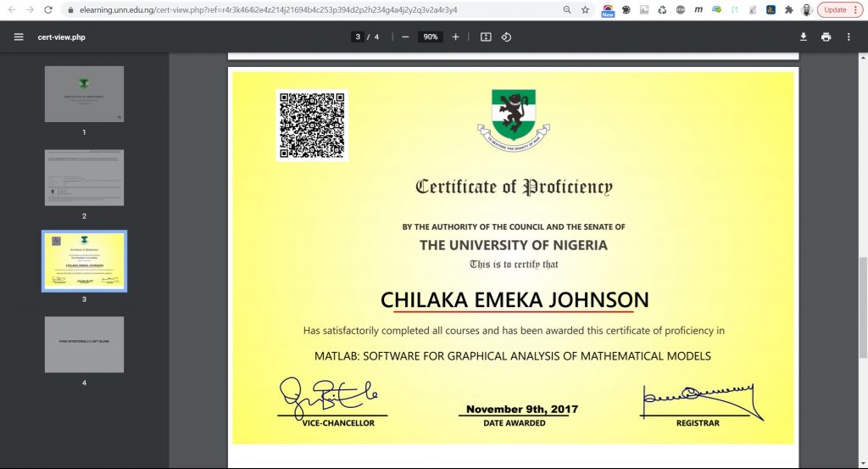Open the rainbow extension marked New
The height and width of the screenshot is (469, 868).
pyautogui.click(x=608, y=10)
